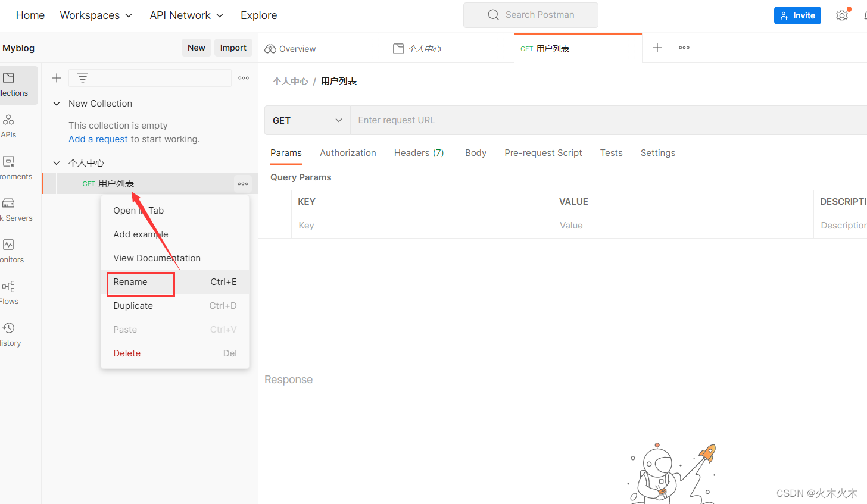Open Postman settings gear menu
Viewport: 867px width, 504px height.
tap(842, 15)
